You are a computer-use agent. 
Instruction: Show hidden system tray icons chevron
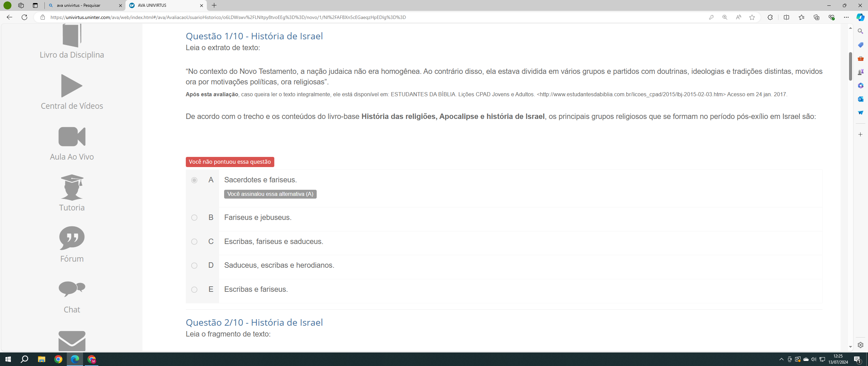coord(781,359)
